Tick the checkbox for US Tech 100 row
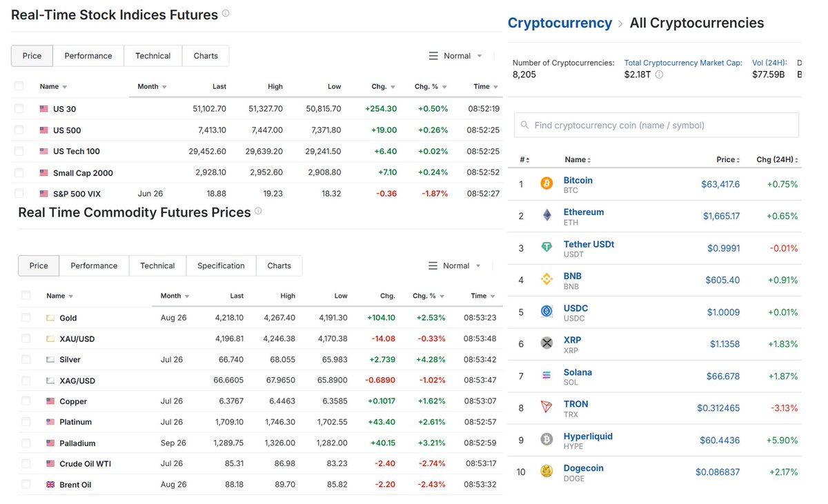 pyautogui.click(x=19, y=151)
